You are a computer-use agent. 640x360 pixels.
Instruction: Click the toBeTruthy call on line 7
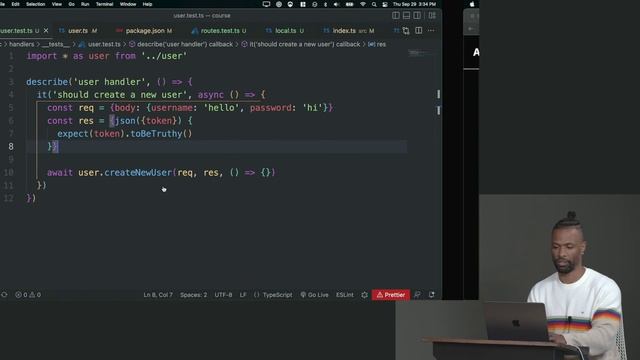click(x=156, y=134)
